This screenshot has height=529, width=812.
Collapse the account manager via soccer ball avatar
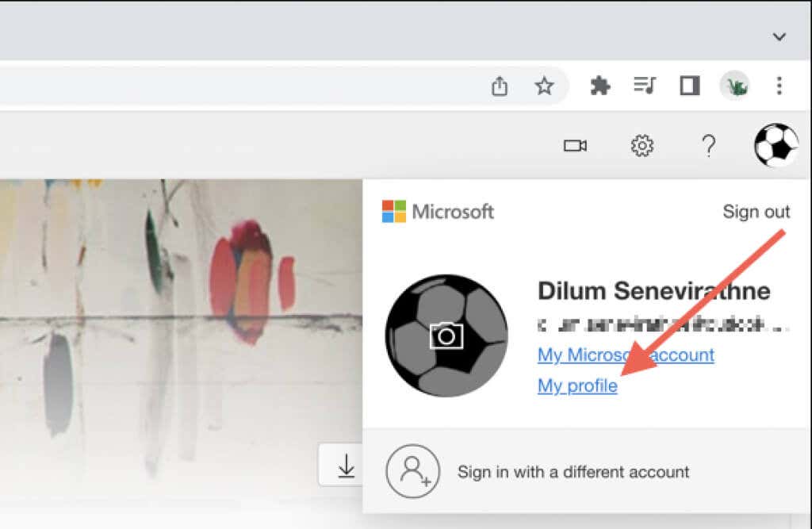776,146
